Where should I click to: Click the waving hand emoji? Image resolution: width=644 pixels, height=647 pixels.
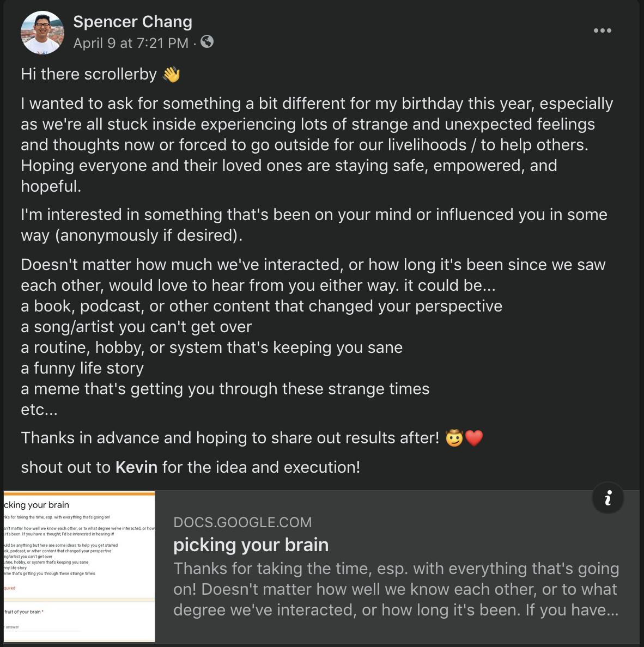171,75
